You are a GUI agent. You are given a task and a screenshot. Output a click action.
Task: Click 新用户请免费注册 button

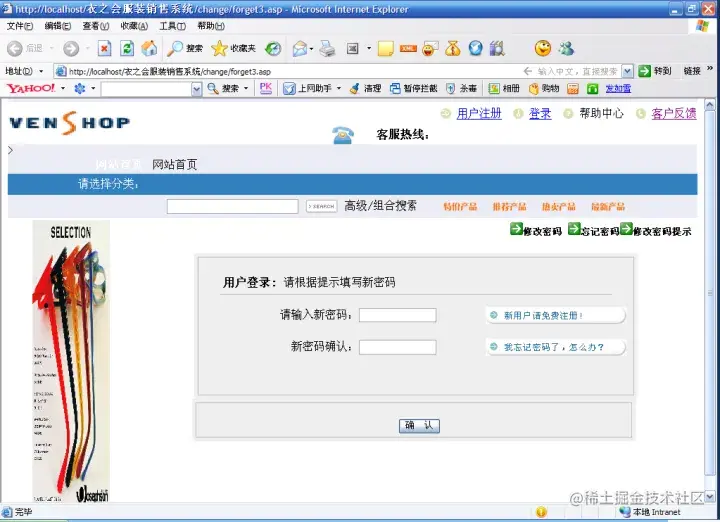pos(556,315)
